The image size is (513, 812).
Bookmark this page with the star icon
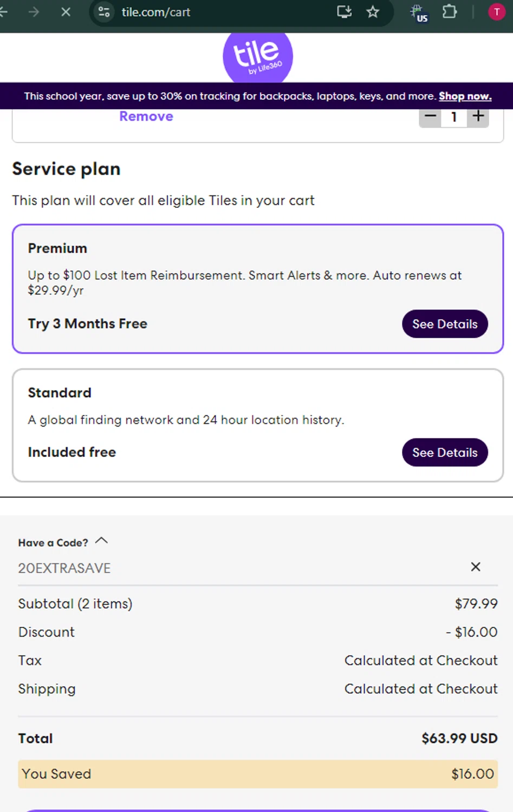point(373,12)
